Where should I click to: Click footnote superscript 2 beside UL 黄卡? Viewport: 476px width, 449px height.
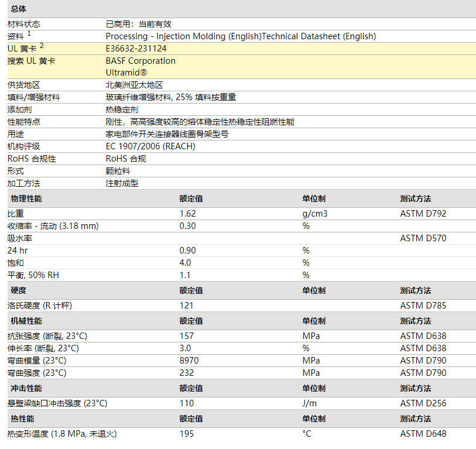[x=42, y=46]
